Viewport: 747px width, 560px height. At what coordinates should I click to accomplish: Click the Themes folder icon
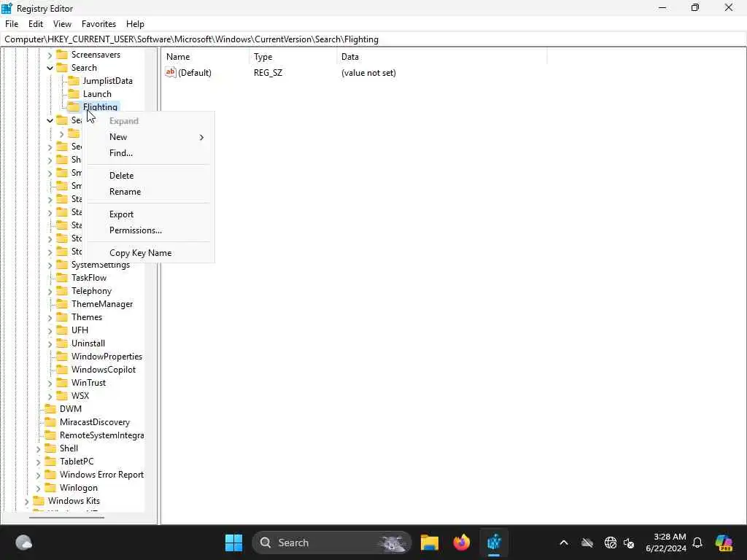[x=62, y=316]
